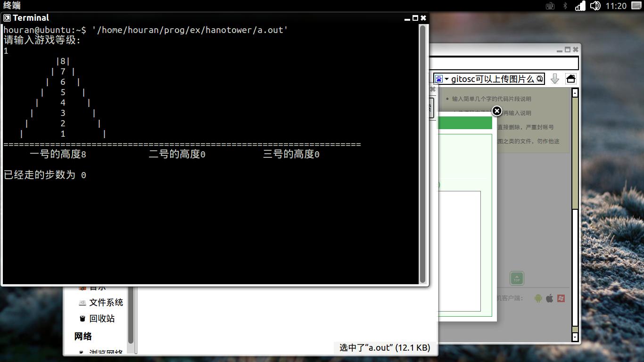This screenshot has height=362, width=644.
Task: Dismiss the popup with the round X icon
Action: 496,111
